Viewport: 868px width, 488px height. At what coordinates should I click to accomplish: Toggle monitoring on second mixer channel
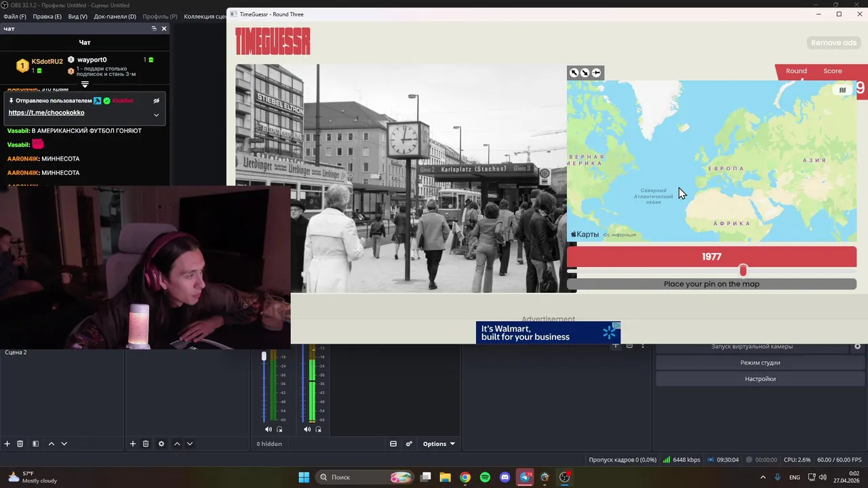pos(318,429)
